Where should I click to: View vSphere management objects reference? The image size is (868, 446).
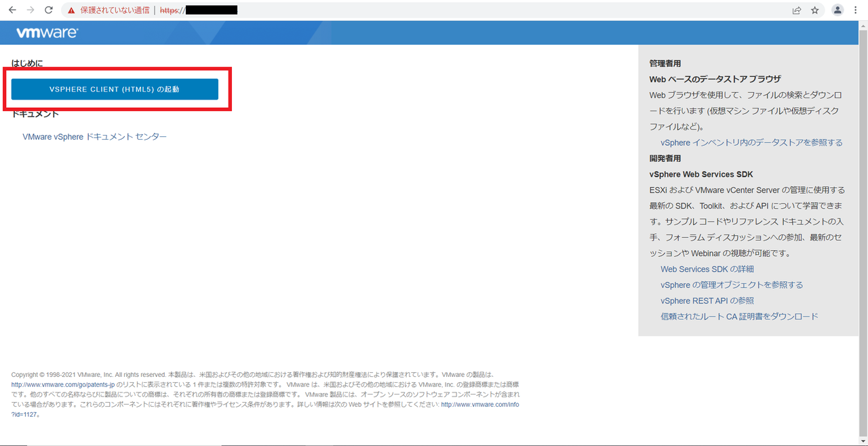[x=732, y=285]
